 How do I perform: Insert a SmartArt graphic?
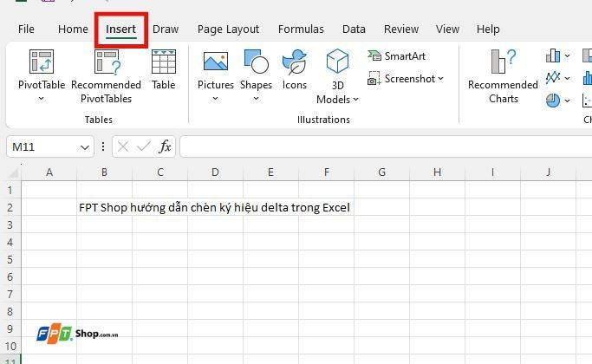point(397,55)
